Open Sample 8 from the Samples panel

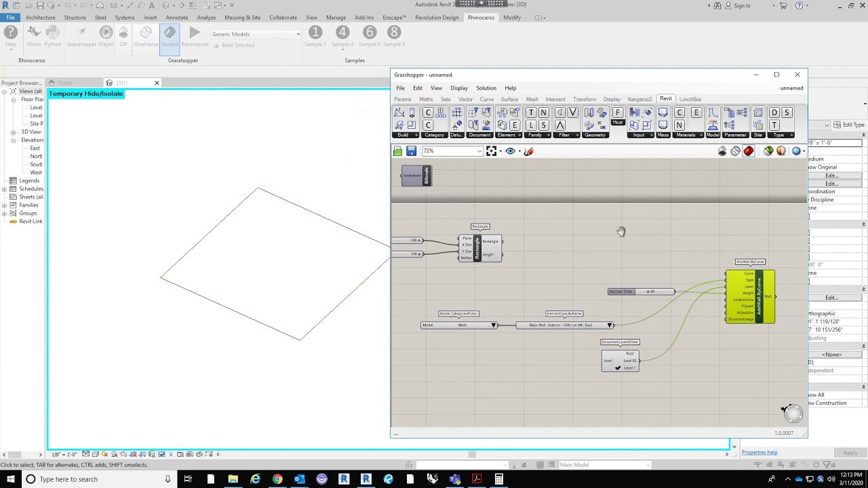point(394,36)
